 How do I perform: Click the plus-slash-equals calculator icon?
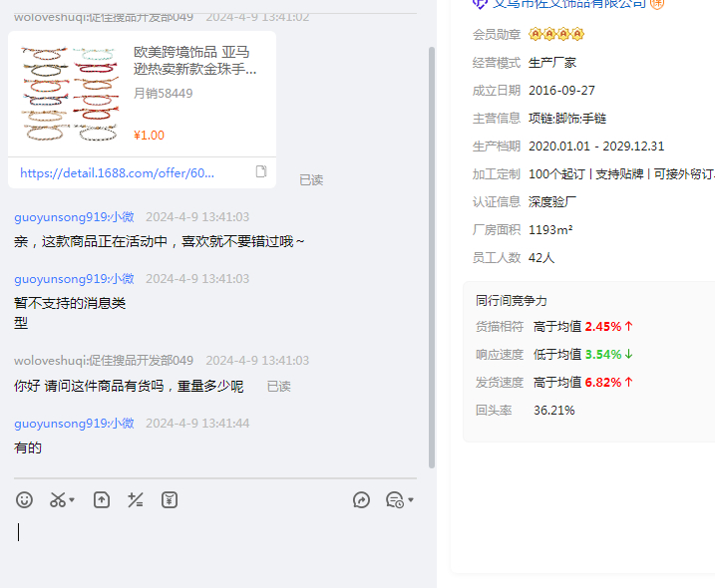136,500
